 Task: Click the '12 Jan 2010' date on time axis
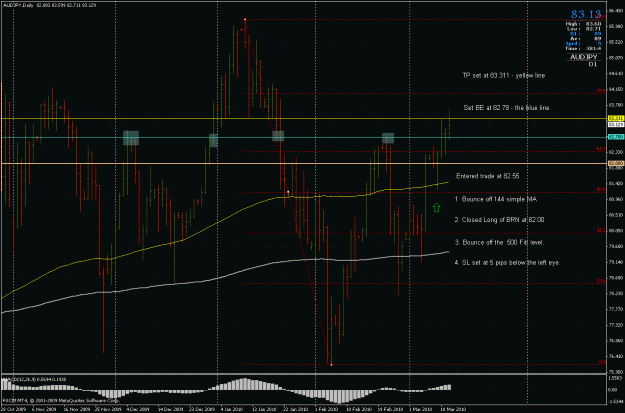264,409
